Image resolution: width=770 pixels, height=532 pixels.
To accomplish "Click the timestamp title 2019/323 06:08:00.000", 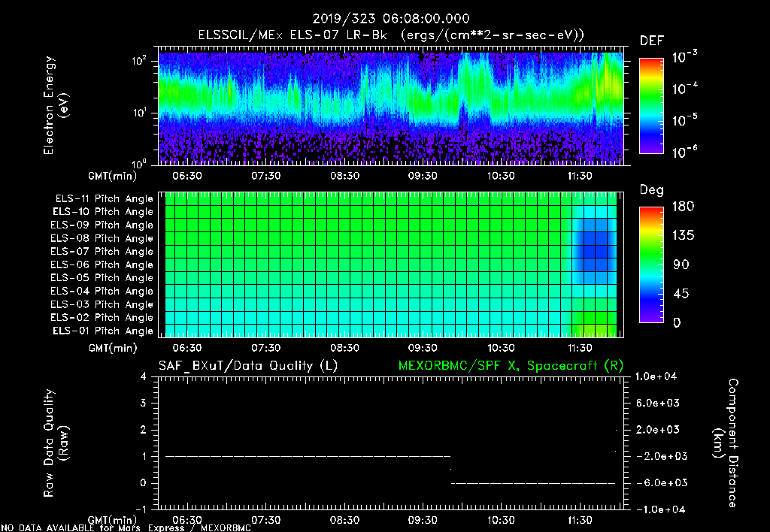I will click(391, 19).
